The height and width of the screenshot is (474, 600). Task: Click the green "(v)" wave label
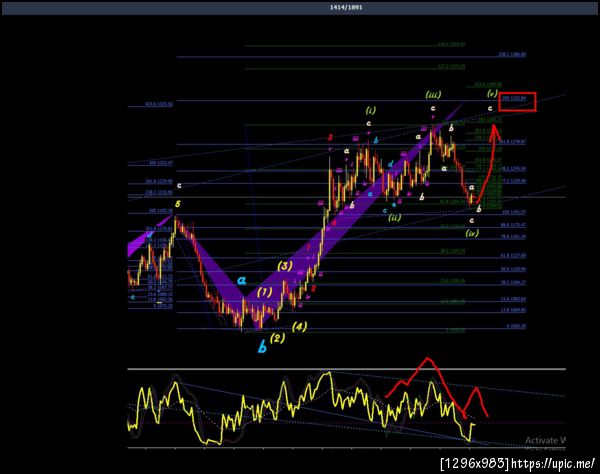click(x=492, y=93)
